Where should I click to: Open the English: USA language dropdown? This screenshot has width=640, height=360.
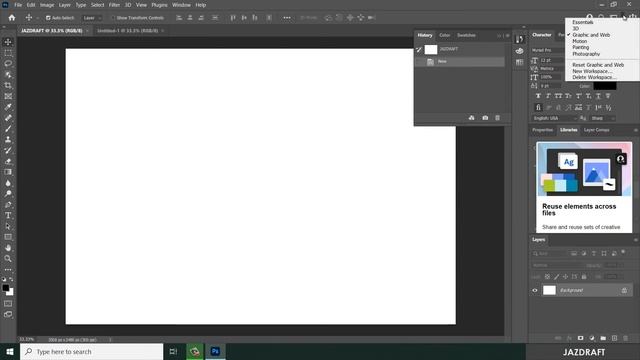coord(555,118)
